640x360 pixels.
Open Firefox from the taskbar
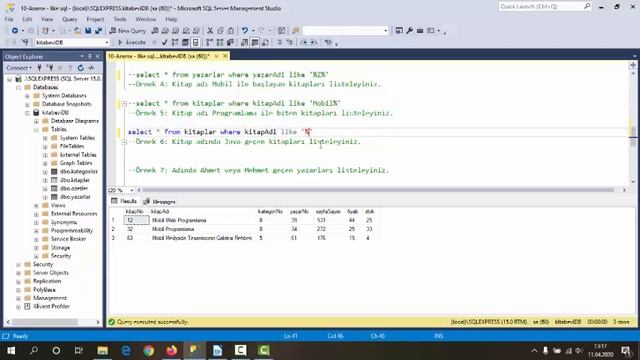pyautogui.click(x=171, y=350)
